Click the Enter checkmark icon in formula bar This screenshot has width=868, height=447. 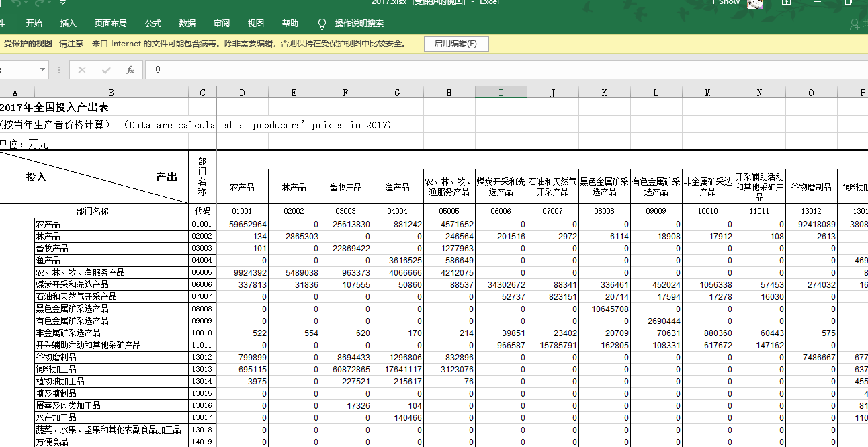pyautogui.click(x=106, y=70)
